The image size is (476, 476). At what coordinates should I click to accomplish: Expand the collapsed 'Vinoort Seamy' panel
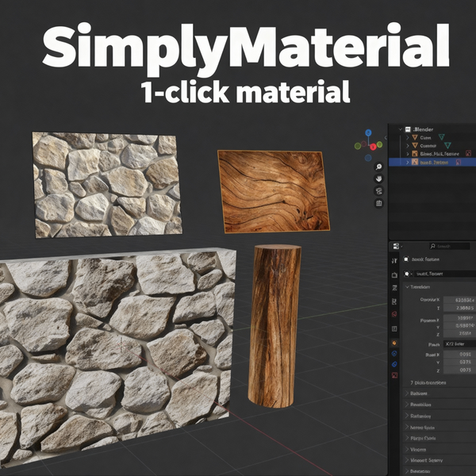point(440,460)
